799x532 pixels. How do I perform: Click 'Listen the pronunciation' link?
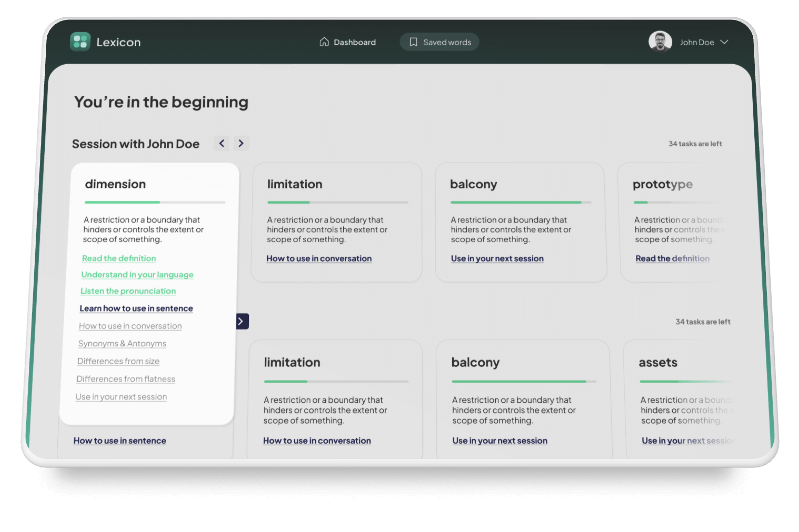pyautogui.click(x=128, y=291)
